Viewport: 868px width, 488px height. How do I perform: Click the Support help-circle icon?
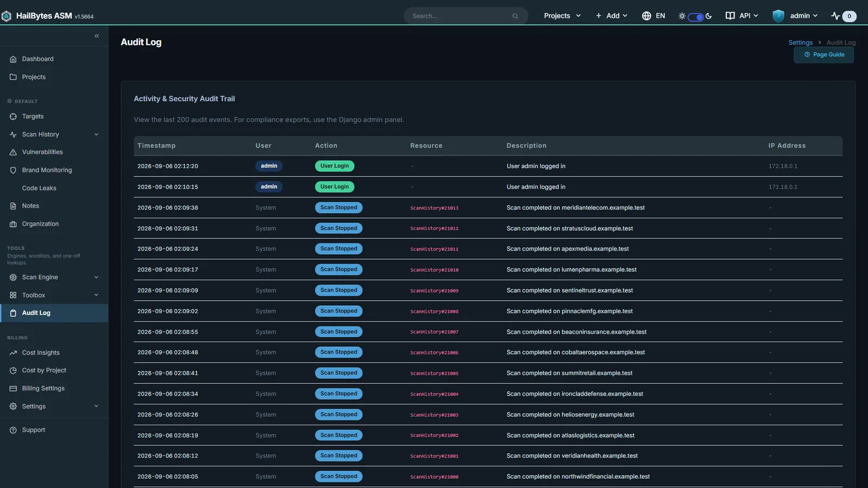point(13,430)
